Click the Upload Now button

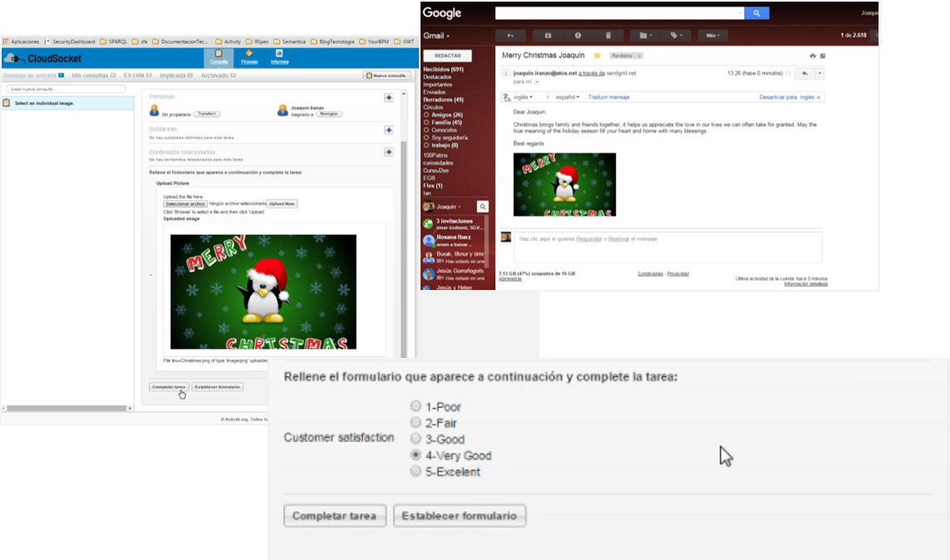click(282, 204)
